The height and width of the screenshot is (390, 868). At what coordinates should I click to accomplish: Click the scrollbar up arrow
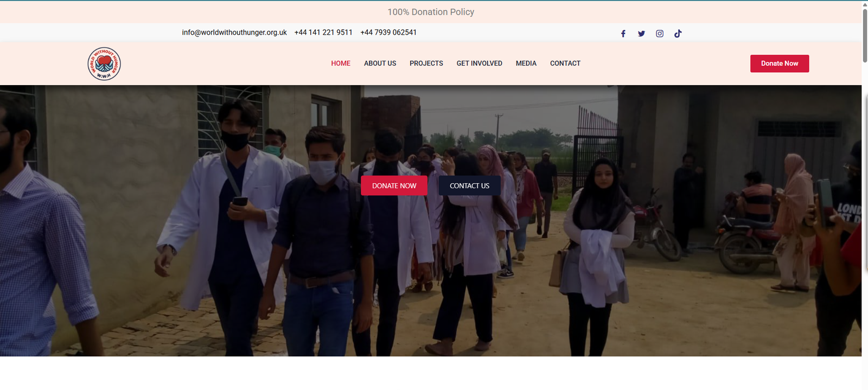point(865,4)
